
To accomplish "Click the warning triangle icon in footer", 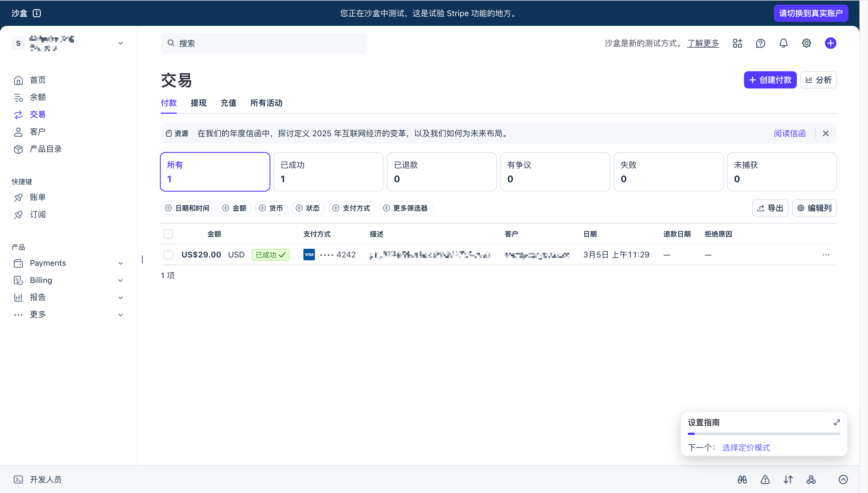I will pos(765,479).
